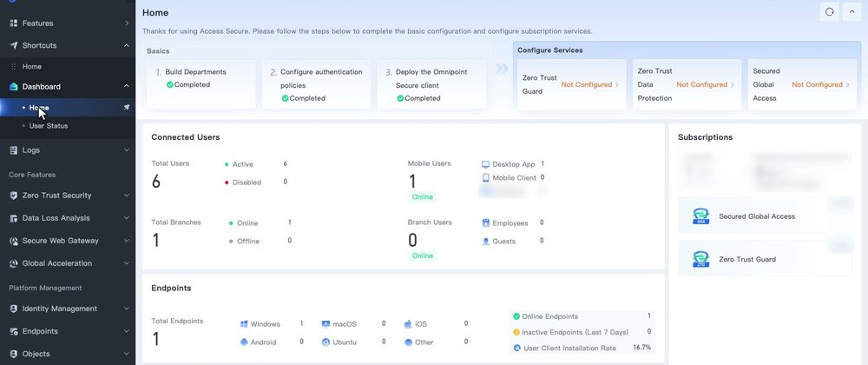868x365 pixels.
Task: Open Deploy the Omnipoint Secure client step
Action: point(431,85)
